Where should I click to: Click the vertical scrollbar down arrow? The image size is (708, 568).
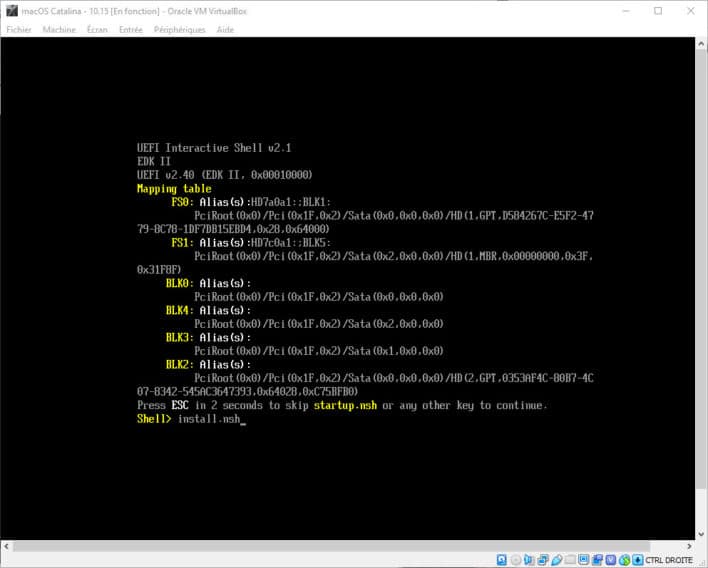point(701,534)
